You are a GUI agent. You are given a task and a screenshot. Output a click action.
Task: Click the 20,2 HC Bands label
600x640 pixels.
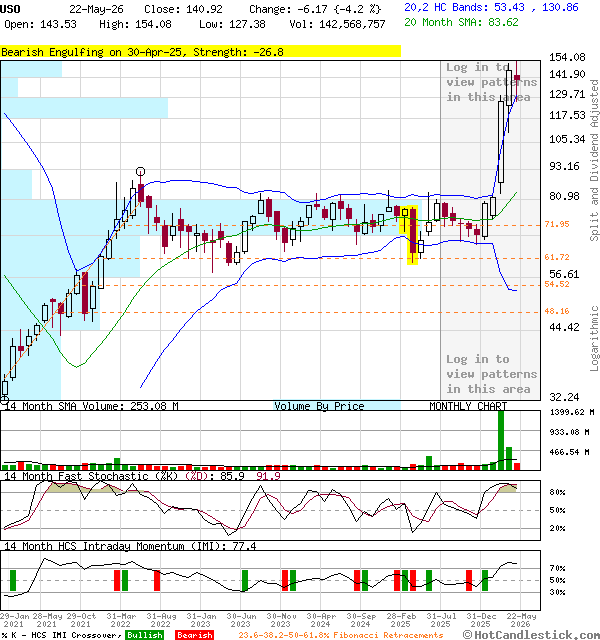(491, 7)
